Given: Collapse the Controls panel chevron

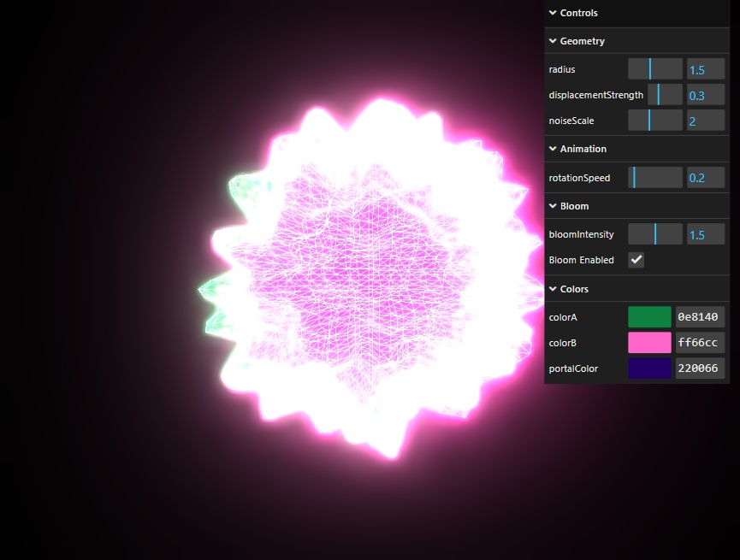Looking at the screenshot, I should point(553,13).
